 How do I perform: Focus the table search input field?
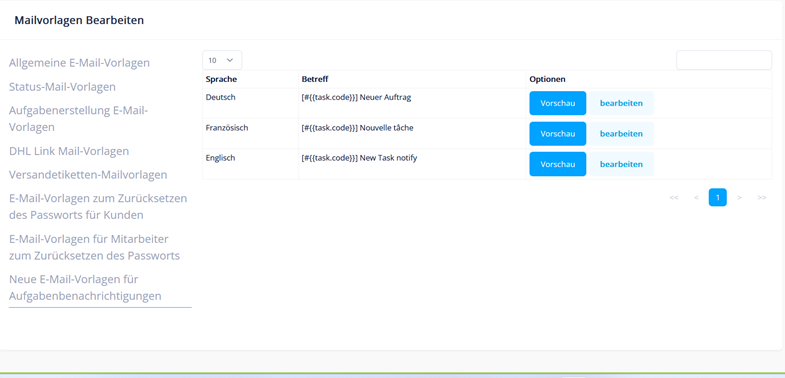click(724, 60)
